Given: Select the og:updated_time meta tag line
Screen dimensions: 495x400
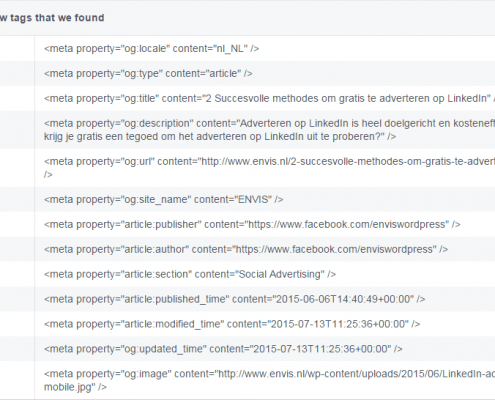Looking at the screenshot, I should [223, 349].
